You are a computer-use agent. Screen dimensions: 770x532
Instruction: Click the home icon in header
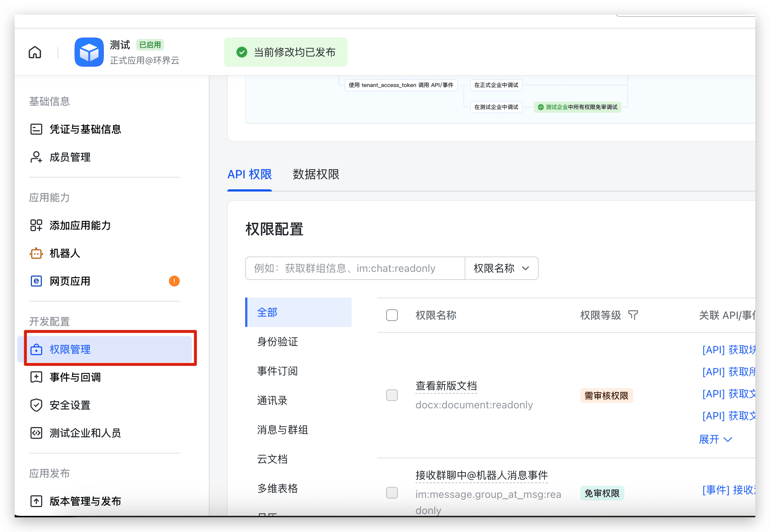(x=35, y=52)
